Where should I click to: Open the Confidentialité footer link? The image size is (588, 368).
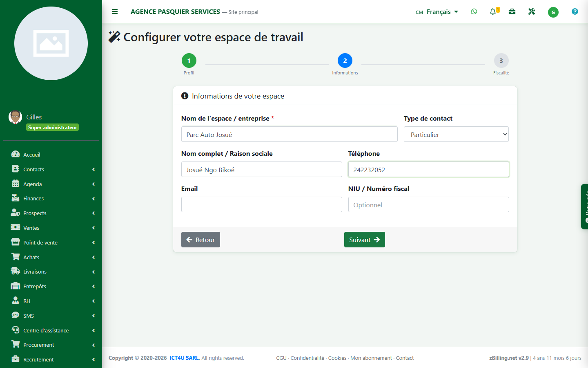[307, 358]
